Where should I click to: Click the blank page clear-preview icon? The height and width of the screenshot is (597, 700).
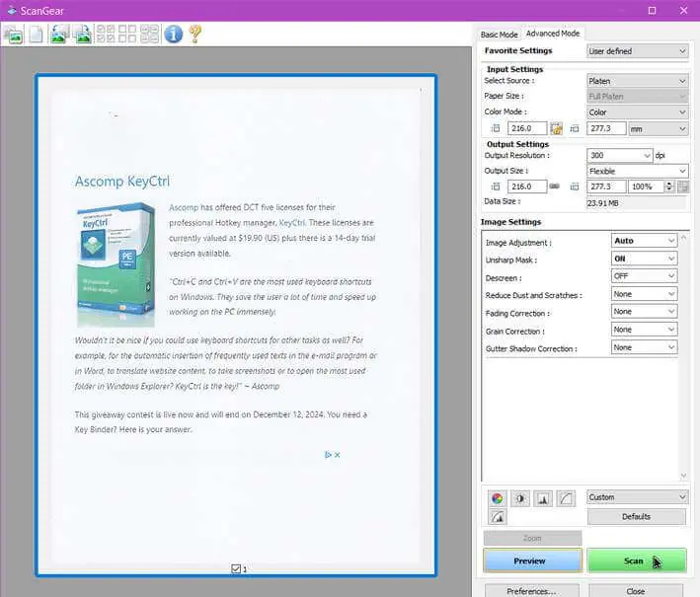pyautogui.click(x=37, y=35)
